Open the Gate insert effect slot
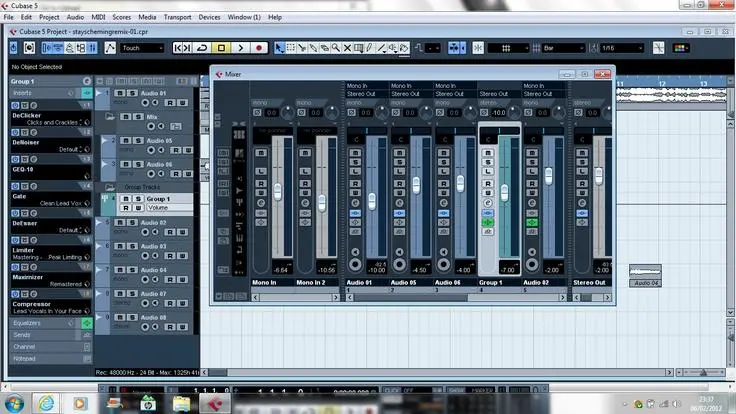 [x=51, y=199]
